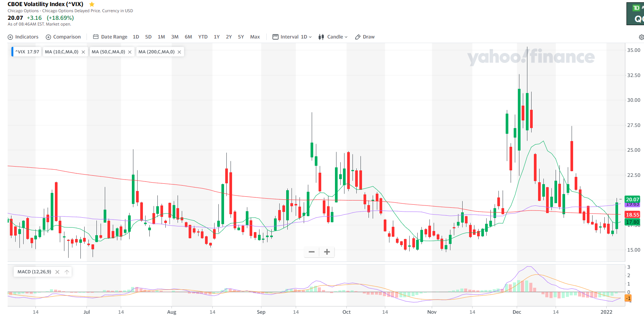This screenshot has height=324, width=644.
Task: Click the TD advertisement banner
Action: point(635,14)
